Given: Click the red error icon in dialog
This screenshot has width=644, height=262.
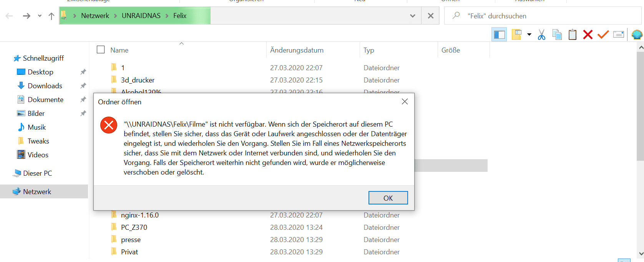Looking at the screenshot, I should point(109,125).
